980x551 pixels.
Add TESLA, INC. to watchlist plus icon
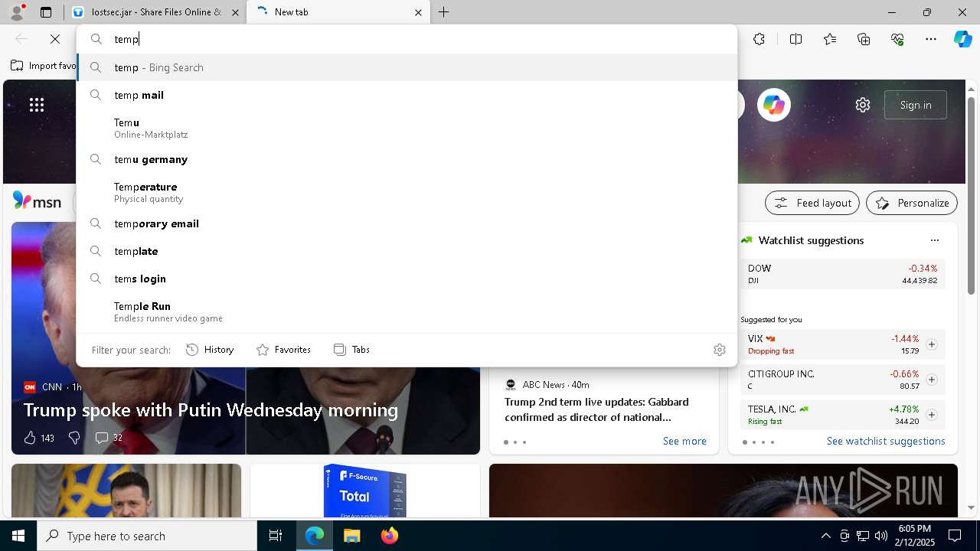click(932, 415)
